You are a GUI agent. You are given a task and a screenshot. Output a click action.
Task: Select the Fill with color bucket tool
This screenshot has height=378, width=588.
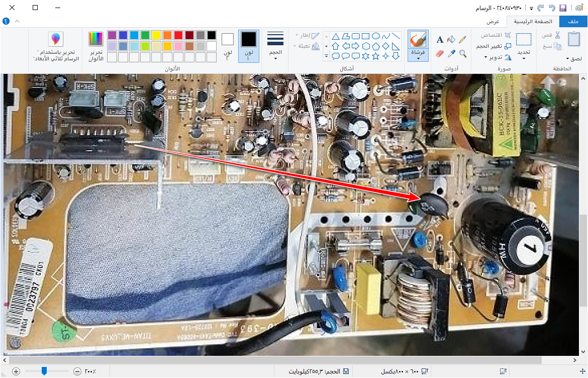coord(451,39)
